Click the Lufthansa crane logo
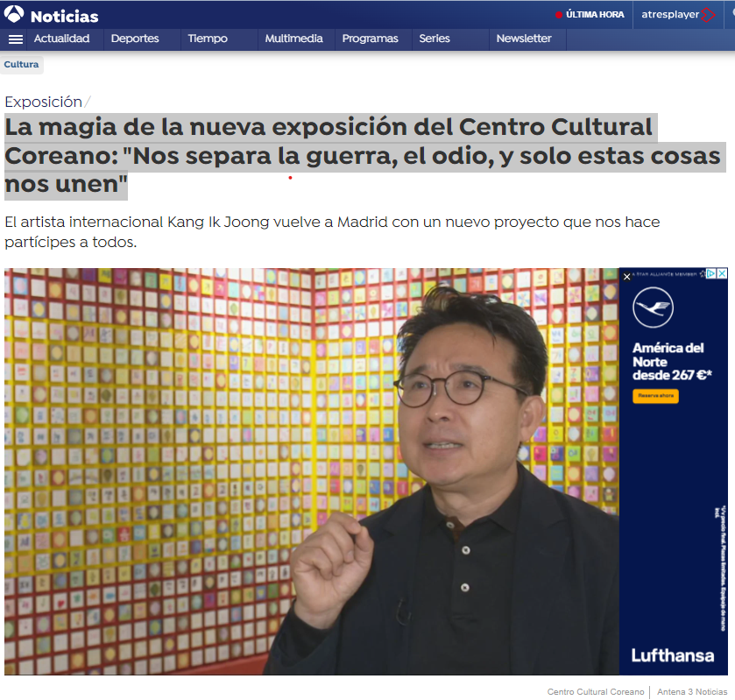The image size is (735, 700). (653, 308)
